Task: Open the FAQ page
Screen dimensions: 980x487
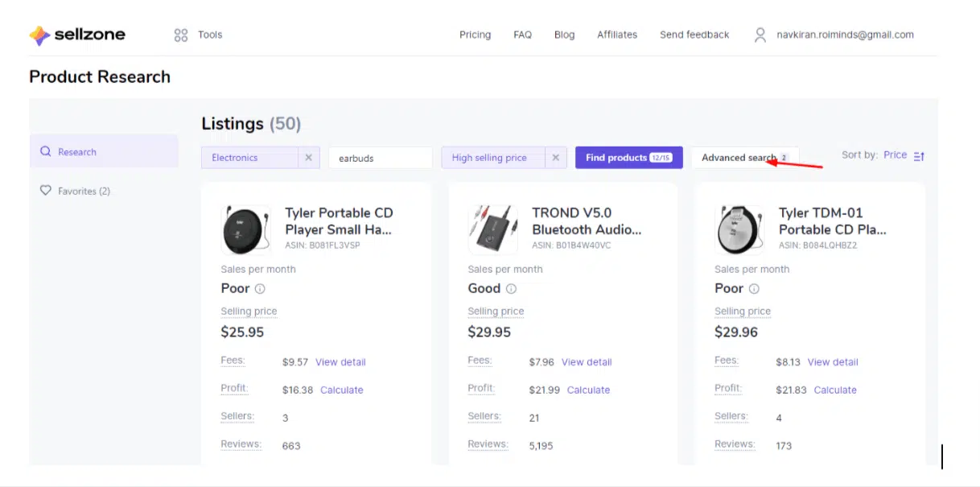Action: (x=522, y=35)
